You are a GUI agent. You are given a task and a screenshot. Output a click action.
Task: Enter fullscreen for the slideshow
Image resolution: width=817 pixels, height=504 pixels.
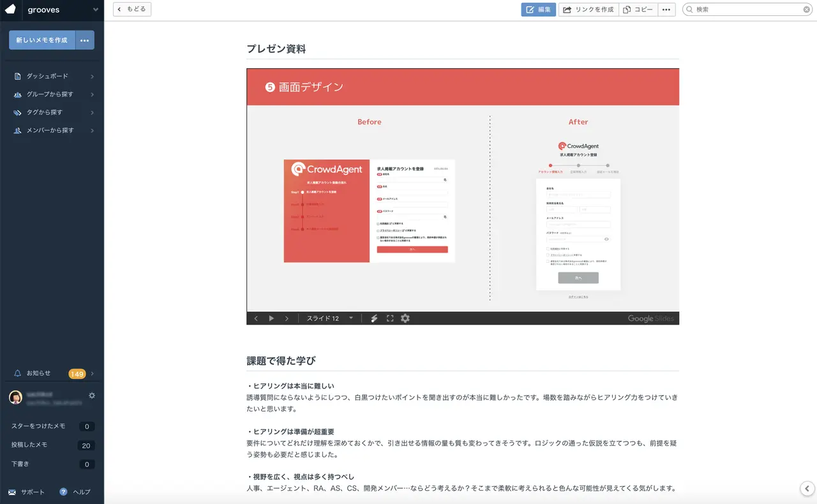point(390,318)
